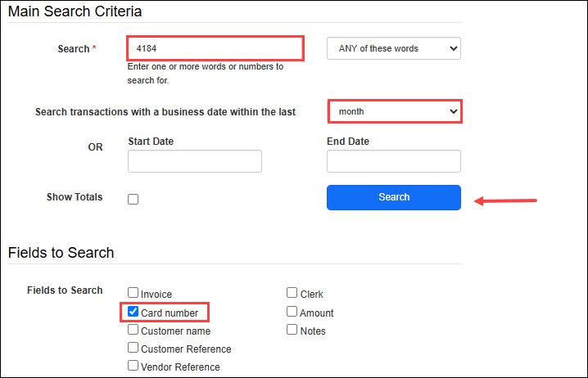
Task: Check the Clerk field checkbox
Action: click(x=292, y=294)
